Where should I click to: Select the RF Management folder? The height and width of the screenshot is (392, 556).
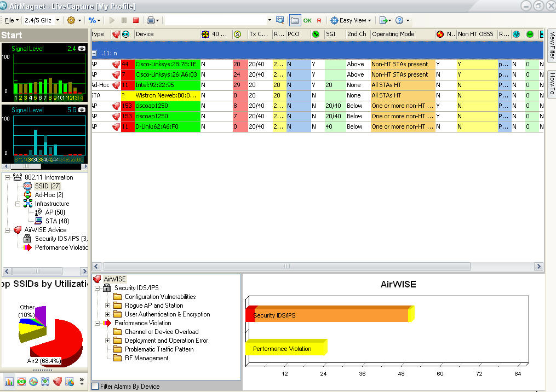146,358
